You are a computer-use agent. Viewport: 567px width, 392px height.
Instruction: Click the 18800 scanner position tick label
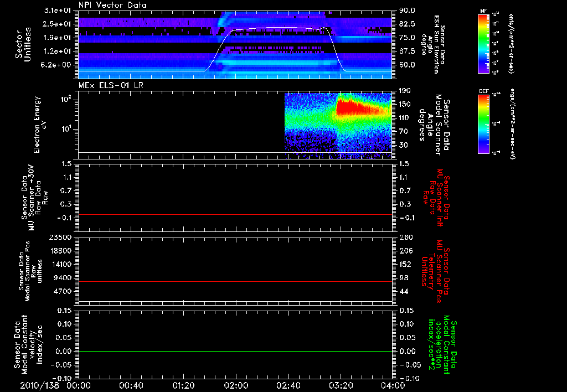click(x=60, y=251)
